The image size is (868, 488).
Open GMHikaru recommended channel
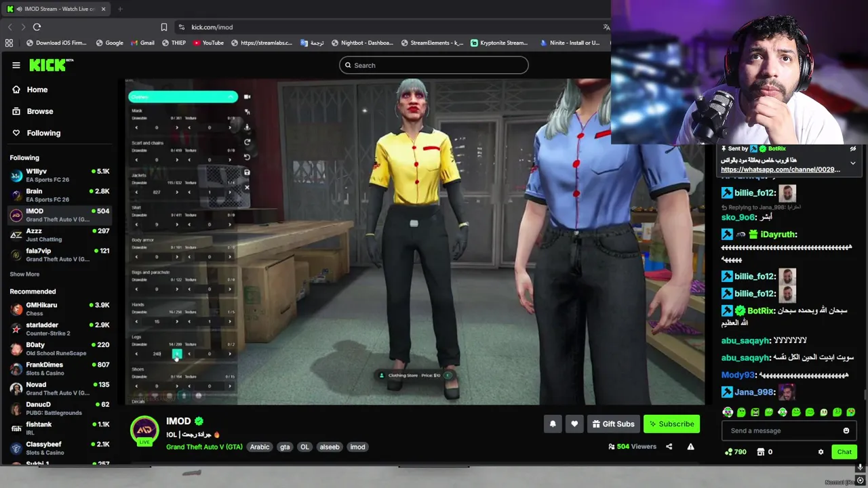point(60,309)
